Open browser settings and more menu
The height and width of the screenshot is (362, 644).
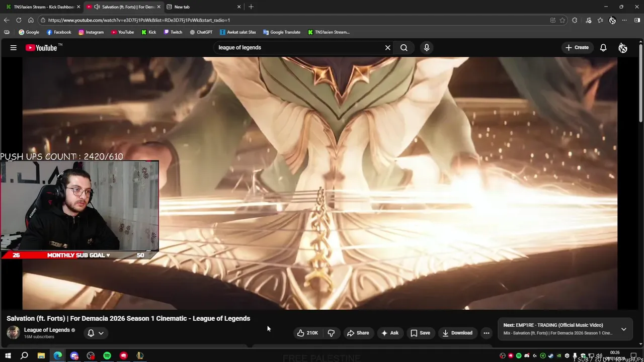click(x=624, y=20)
